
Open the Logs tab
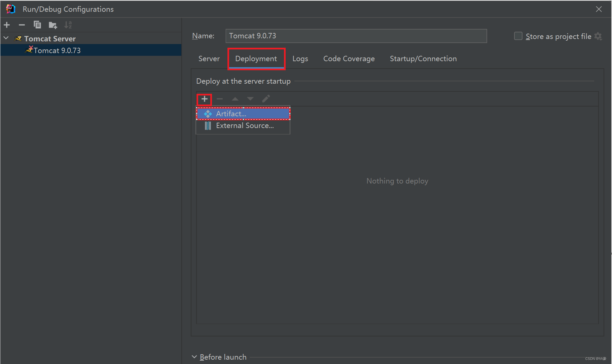[x=300, y=58]
